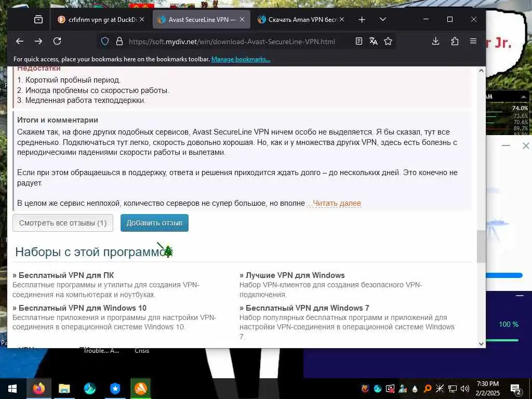The image size is (532, 399).
Task: Close the DuckDuckGo tab
Action: (142, 19)
